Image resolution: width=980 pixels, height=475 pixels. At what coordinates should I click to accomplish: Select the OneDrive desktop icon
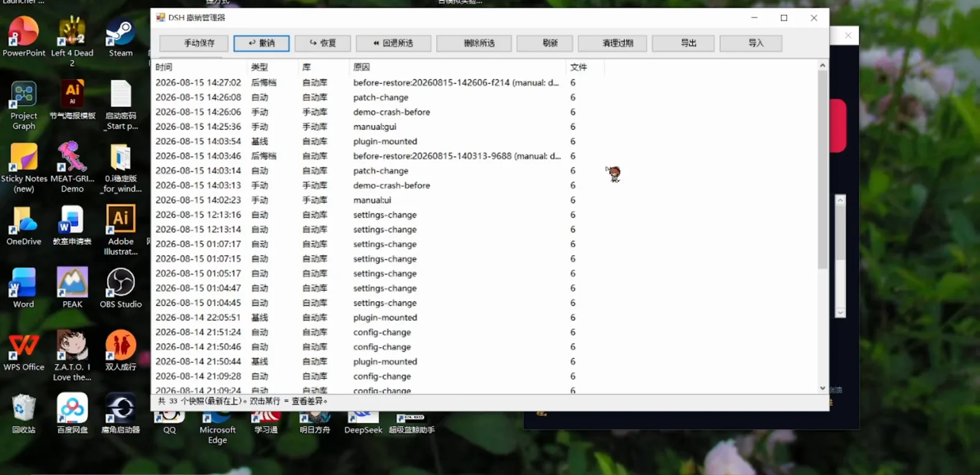point(23,225)
